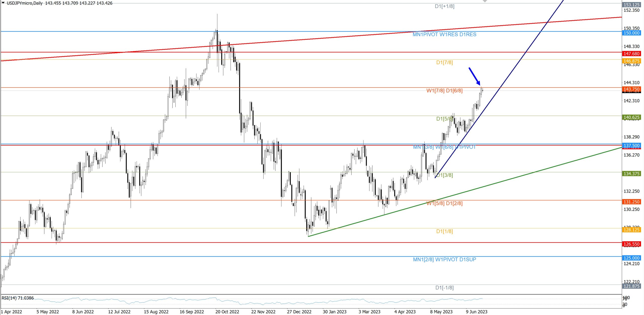Click the blue arrow annotation above price
644x315 pixels.
tap(474, 76)
